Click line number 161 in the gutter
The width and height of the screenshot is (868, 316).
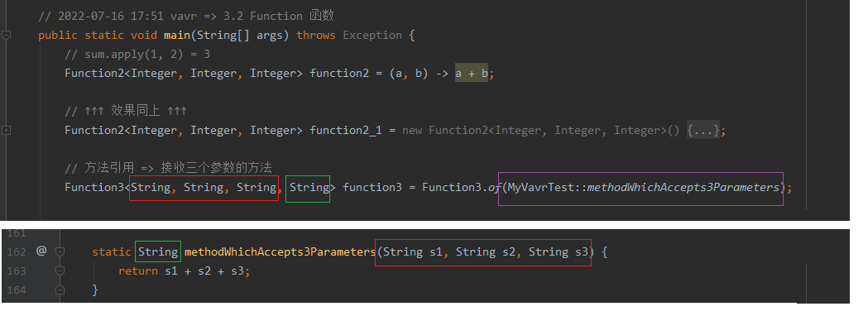pyautogui.click(x=16, y=233)
